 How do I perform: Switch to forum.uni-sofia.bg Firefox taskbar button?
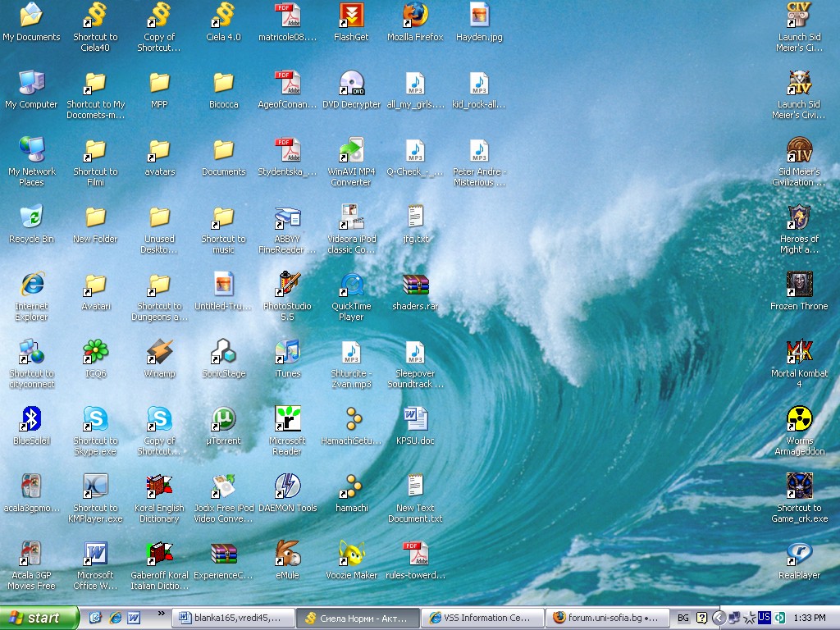[606, 618]
